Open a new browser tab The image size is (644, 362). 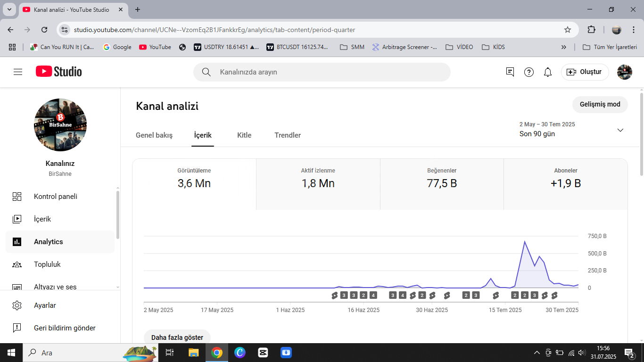pos(138,9)
